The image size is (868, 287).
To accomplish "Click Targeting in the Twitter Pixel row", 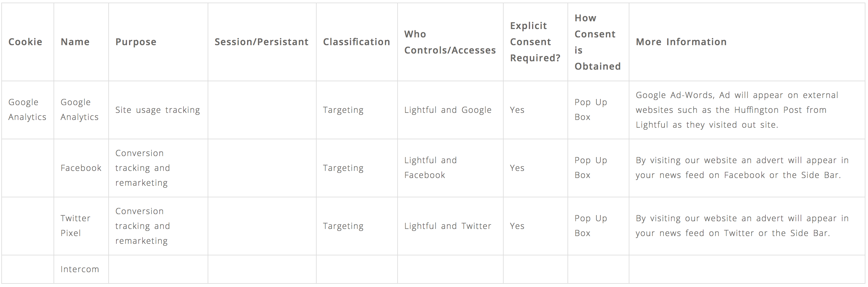I will 343,226.
